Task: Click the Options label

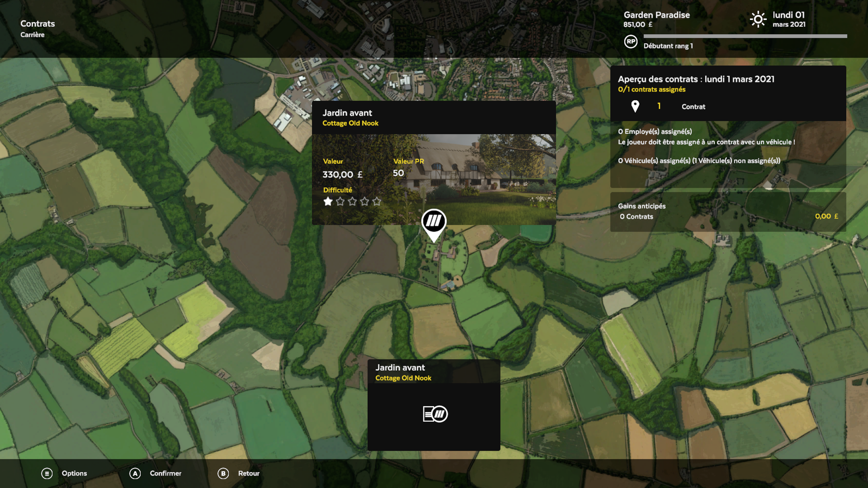Action: click(x=74, y=473)
